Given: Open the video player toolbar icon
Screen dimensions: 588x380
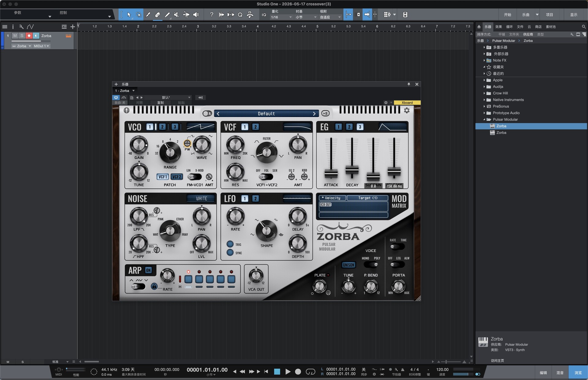Looking at the screenshot, I should (405, 14).
